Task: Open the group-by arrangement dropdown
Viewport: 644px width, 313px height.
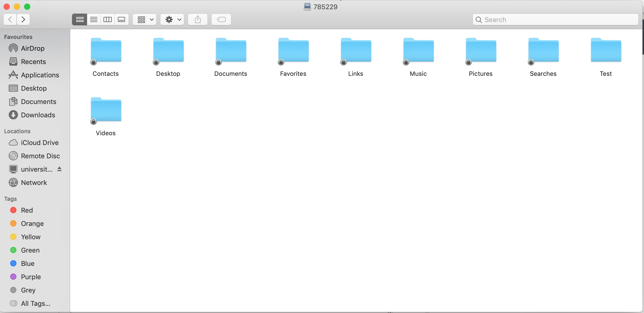Action: (145, 19)
